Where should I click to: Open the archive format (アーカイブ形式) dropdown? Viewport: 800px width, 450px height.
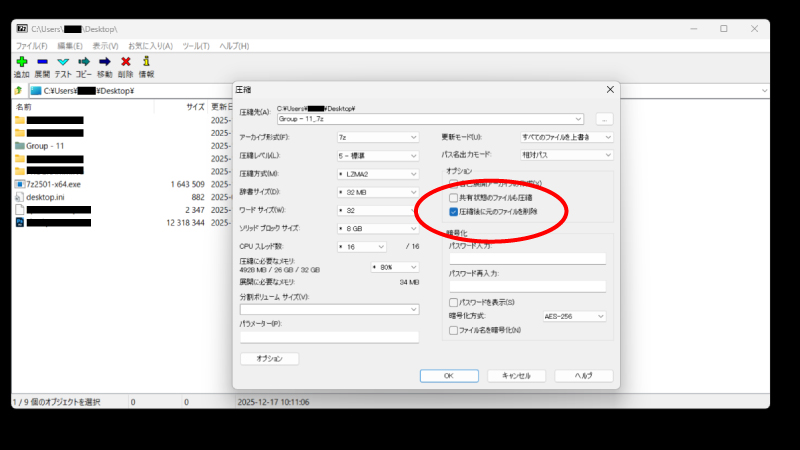point(378,137)
